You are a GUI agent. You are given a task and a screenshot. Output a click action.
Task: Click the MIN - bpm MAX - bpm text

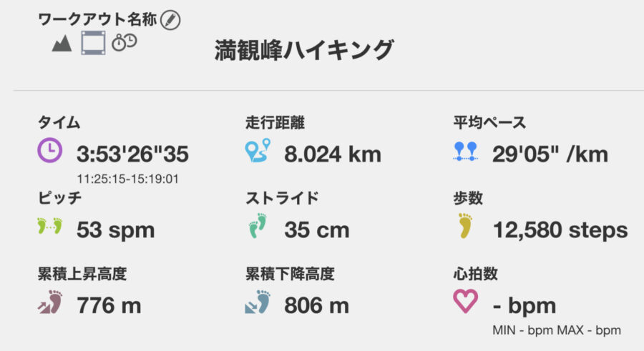tap(557, 330)
